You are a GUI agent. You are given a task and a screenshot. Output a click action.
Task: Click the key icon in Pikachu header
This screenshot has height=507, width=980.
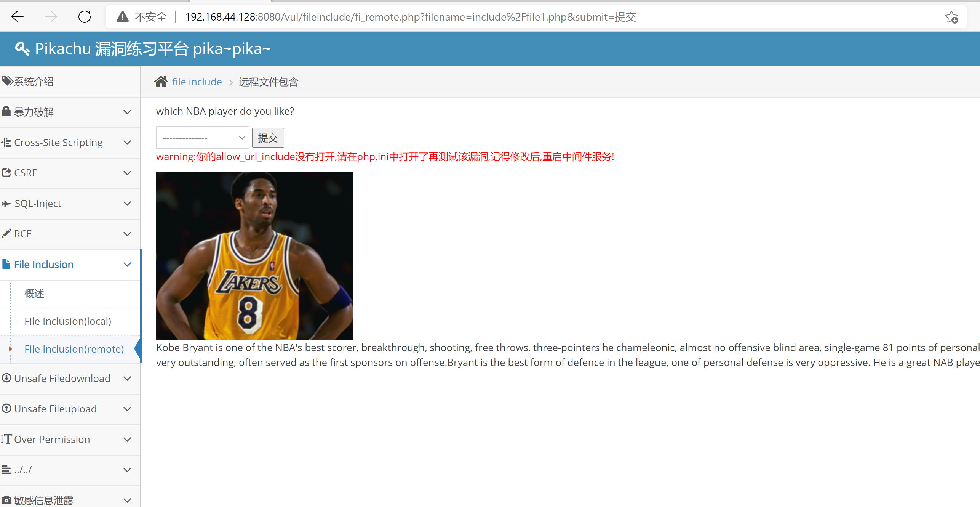[22, 49]
